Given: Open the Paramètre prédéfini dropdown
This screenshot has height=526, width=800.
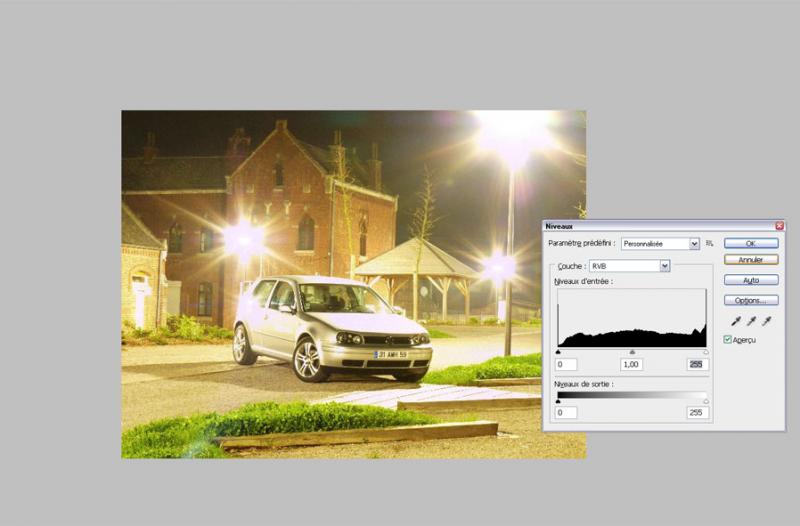Looking at the screenshot, I should pyautogui.click(x=660, y=244).
